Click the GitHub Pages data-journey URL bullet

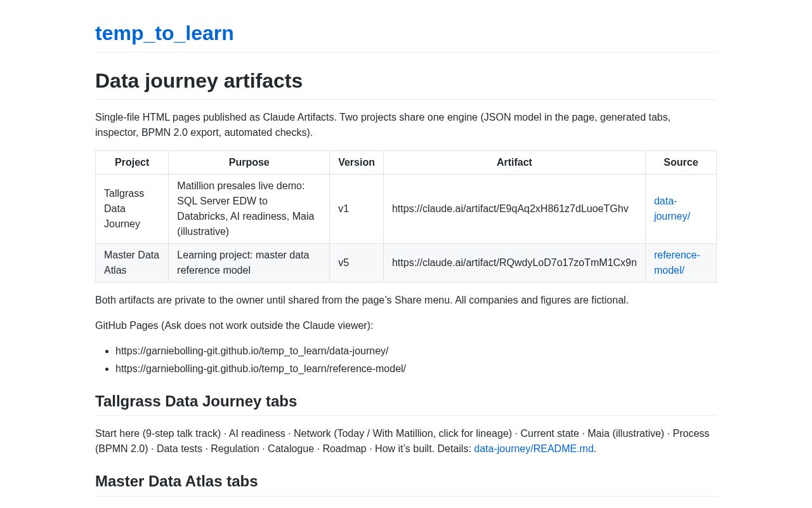pyautogui.click(x=252, y=351)
